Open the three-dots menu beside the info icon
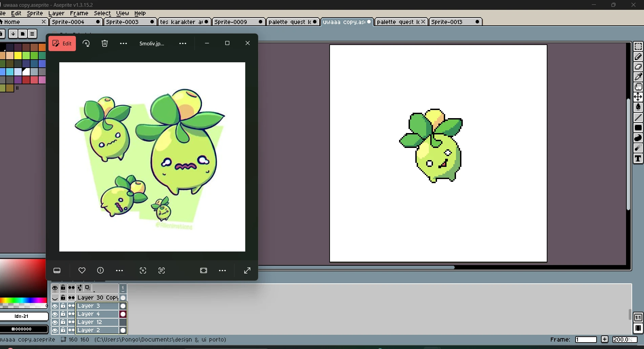644x349 pixels. (119, 270)
